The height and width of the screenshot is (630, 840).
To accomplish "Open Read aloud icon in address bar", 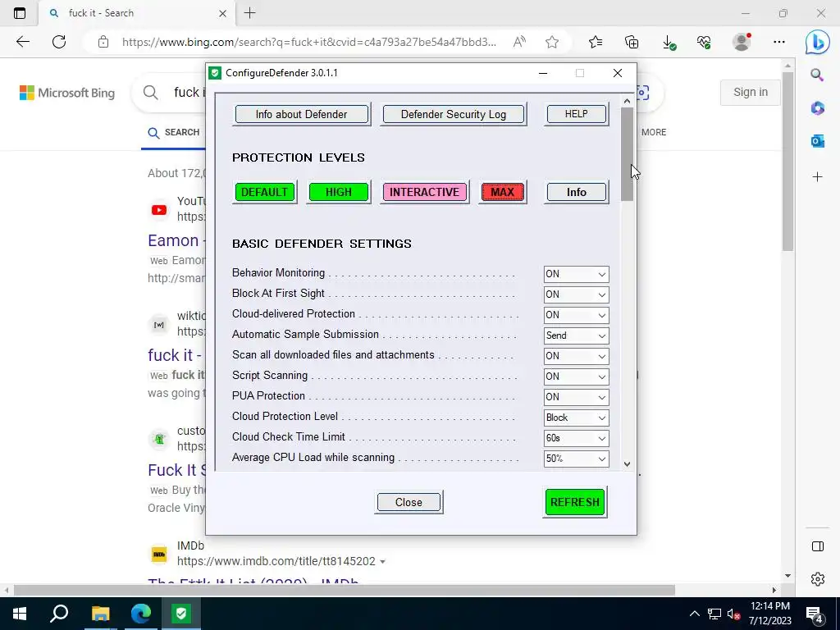I will [519, 42].
